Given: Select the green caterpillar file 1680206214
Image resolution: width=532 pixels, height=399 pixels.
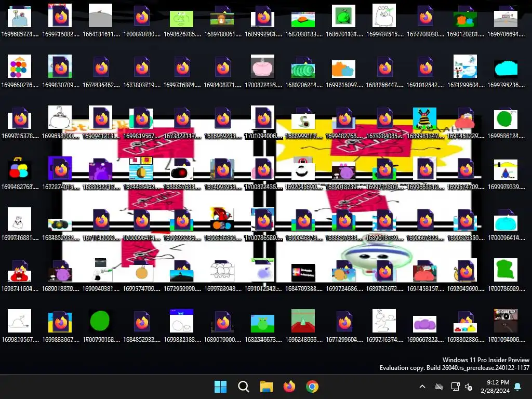Looking at the screenshot, I should pos(303,72).
